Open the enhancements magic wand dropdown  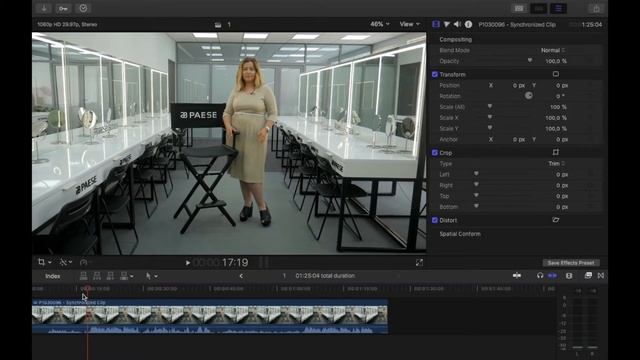[65, 262]
